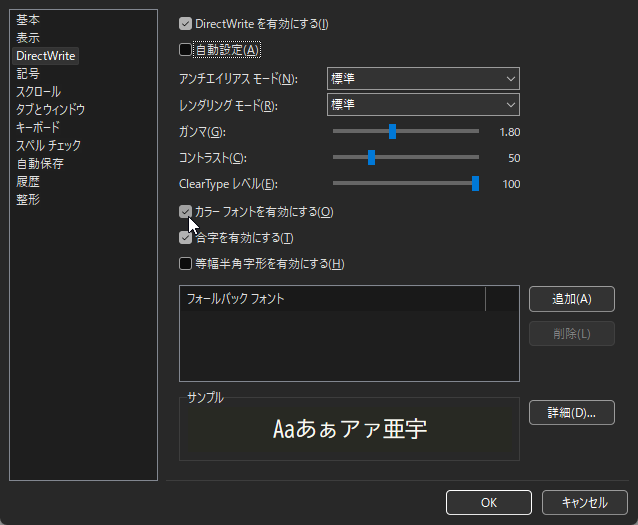Click the フォールバック フォント column header

click(332, 299)
